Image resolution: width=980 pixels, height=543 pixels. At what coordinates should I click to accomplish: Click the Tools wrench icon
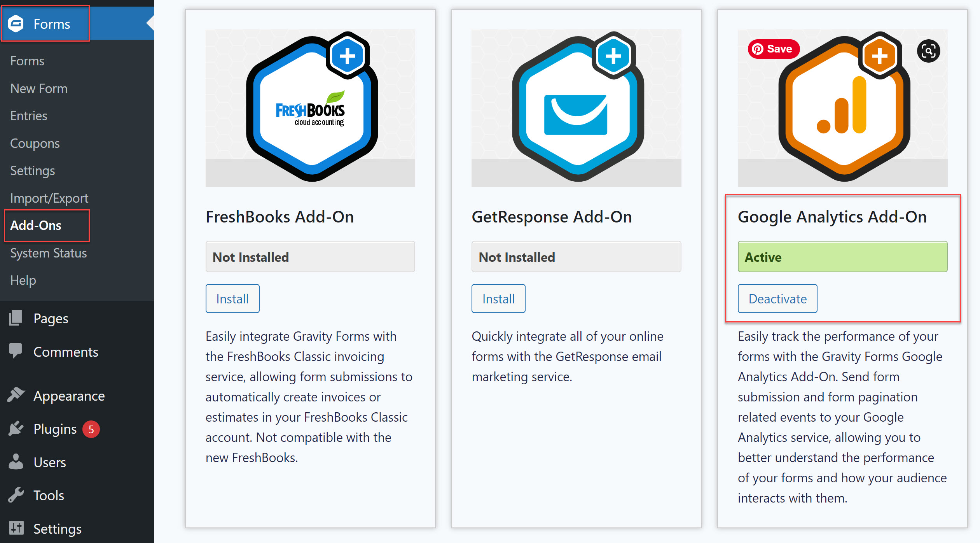(16, 495)
